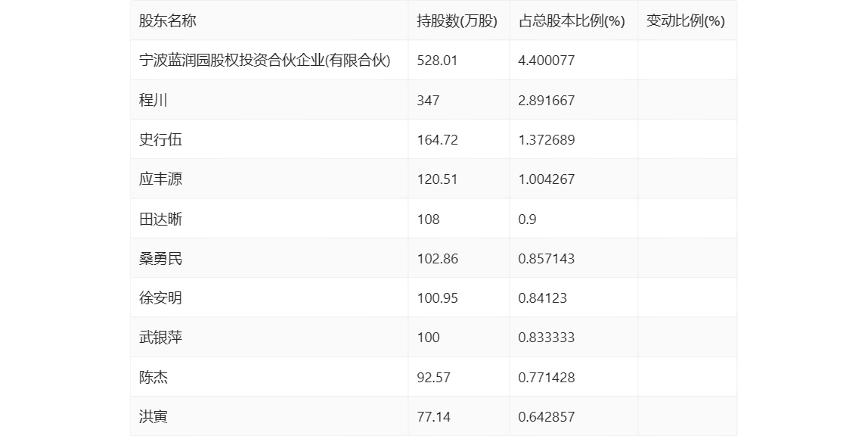Click percentage value 0.642857

pyautogui.click(x=547, y=416)
